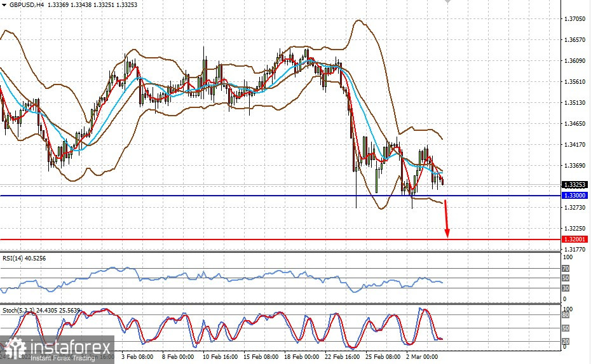Click the OHLC values 1.33369 1.33438 1.33251 1.33253
The width and height of the screenshot is (591, 364).
point(93,5)
